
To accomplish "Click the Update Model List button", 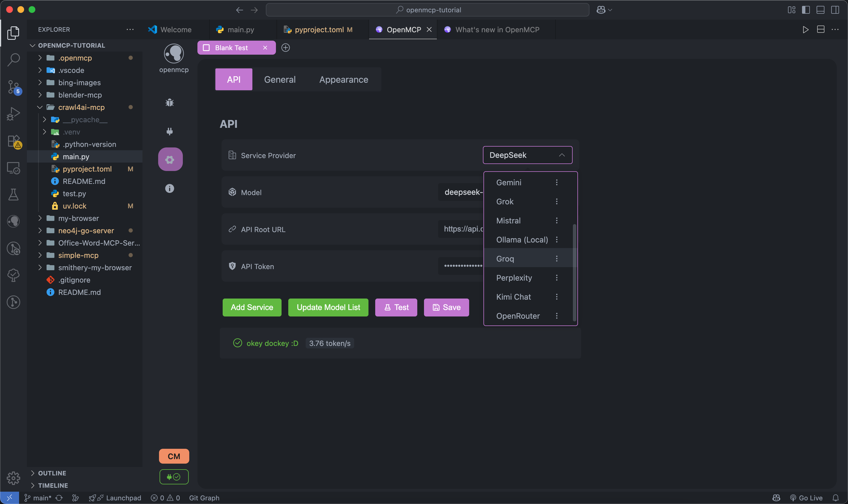I will [328, 307].
